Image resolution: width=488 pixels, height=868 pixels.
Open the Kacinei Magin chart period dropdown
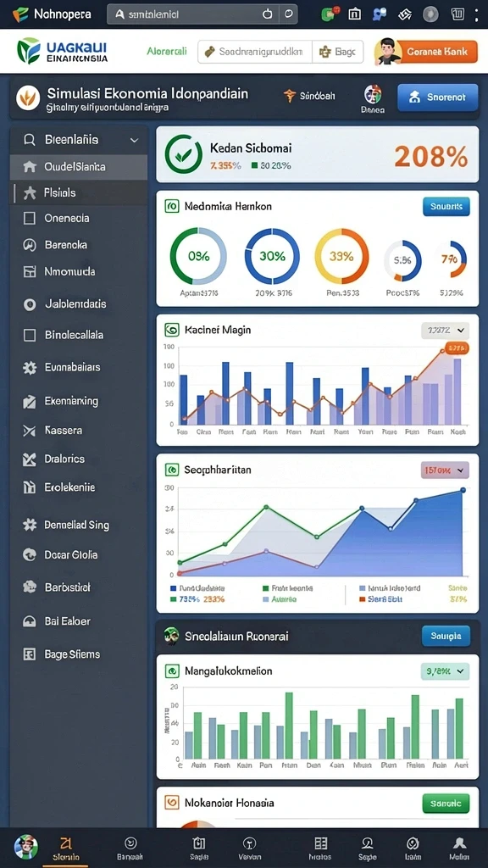tap(446, 331)
